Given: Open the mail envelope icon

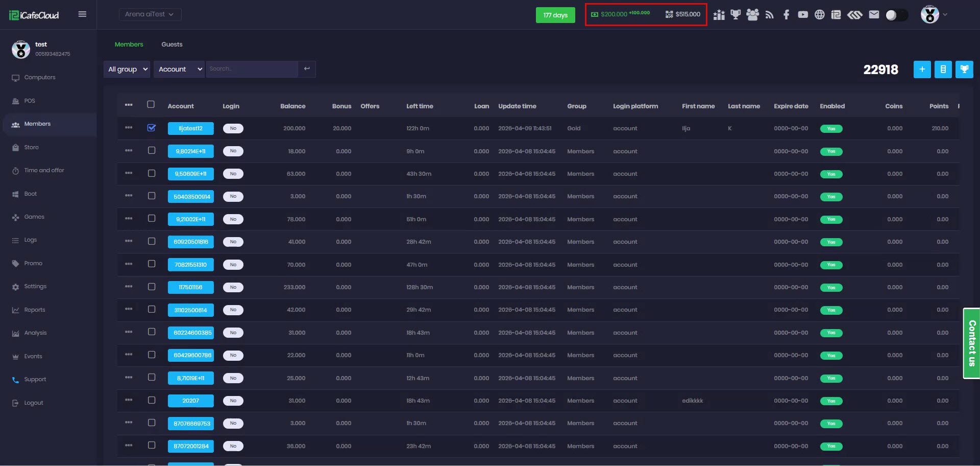Looking at the screenshot, I should pyautogui.click(x=874, y=15).
